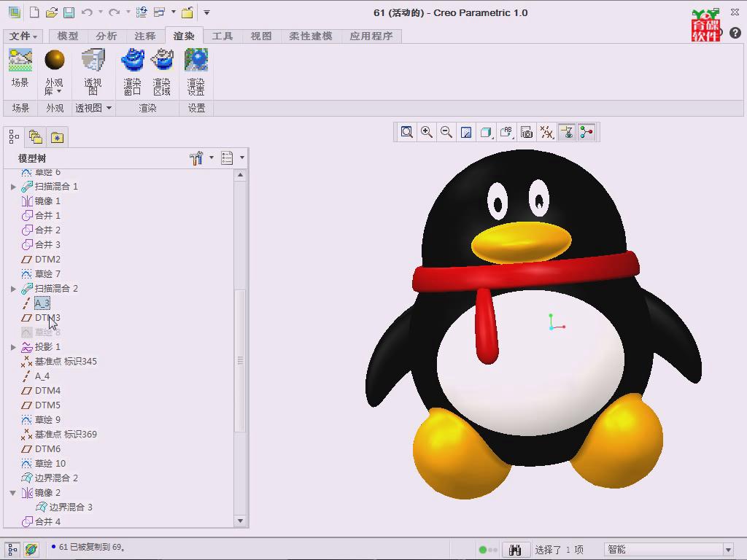
Task: Switch to the 工具 ribbon tab
Action: pos(222,36)
